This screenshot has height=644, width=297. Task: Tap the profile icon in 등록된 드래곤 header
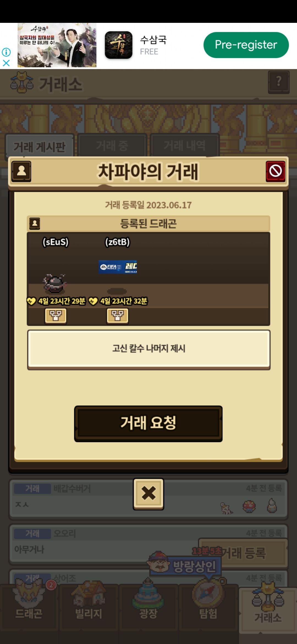35,223
